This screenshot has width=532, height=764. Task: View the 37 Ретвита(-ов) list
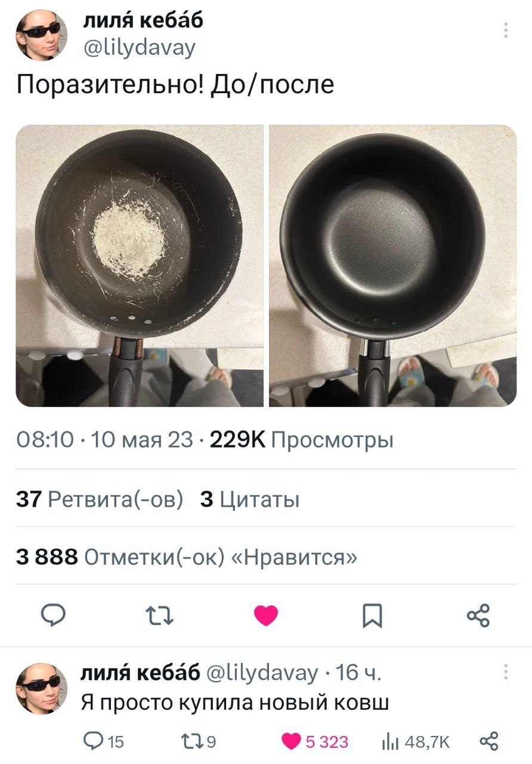coord(100,498)
